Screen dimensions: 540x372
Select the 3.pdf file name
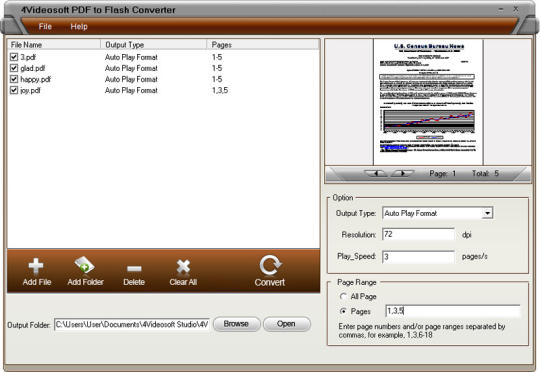(28, 57)
